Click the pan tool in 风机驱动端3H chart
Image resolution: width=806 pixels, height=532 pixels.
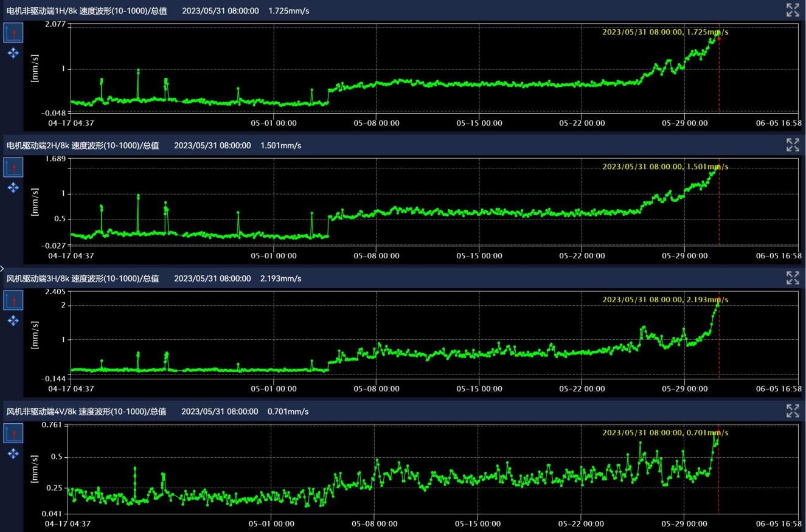13,320
